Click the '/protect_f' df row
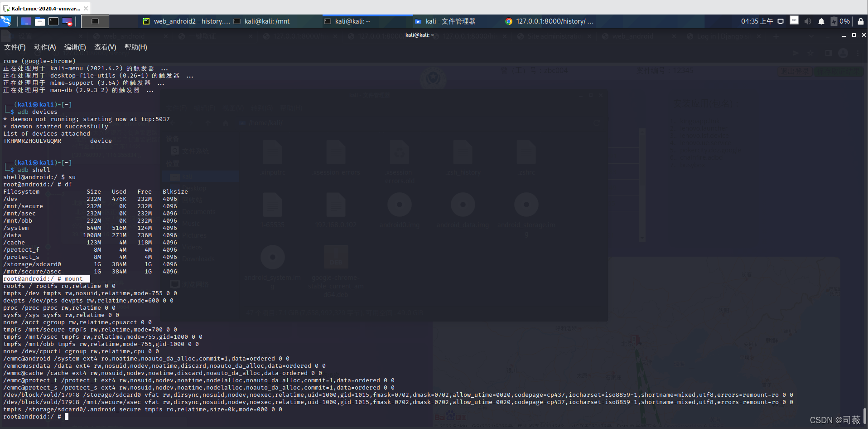Screen dimensions: 868x429 point(90,250)
